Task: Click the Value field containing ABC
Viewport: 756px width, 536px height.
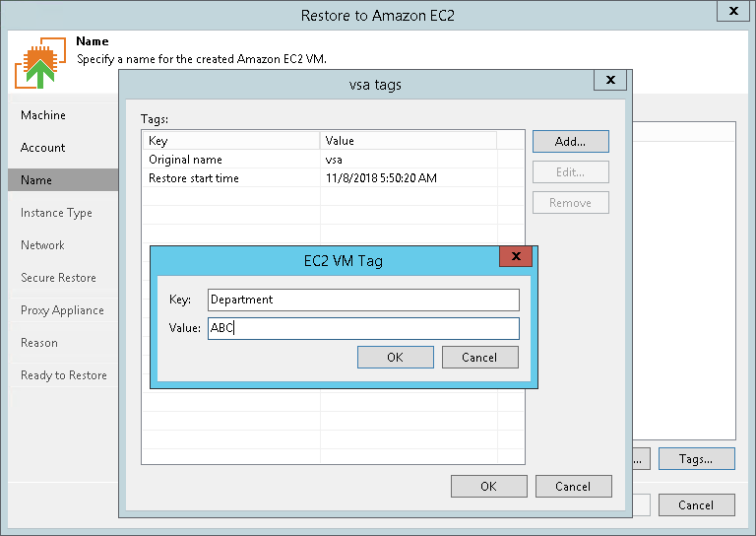Action: point(363,328)
